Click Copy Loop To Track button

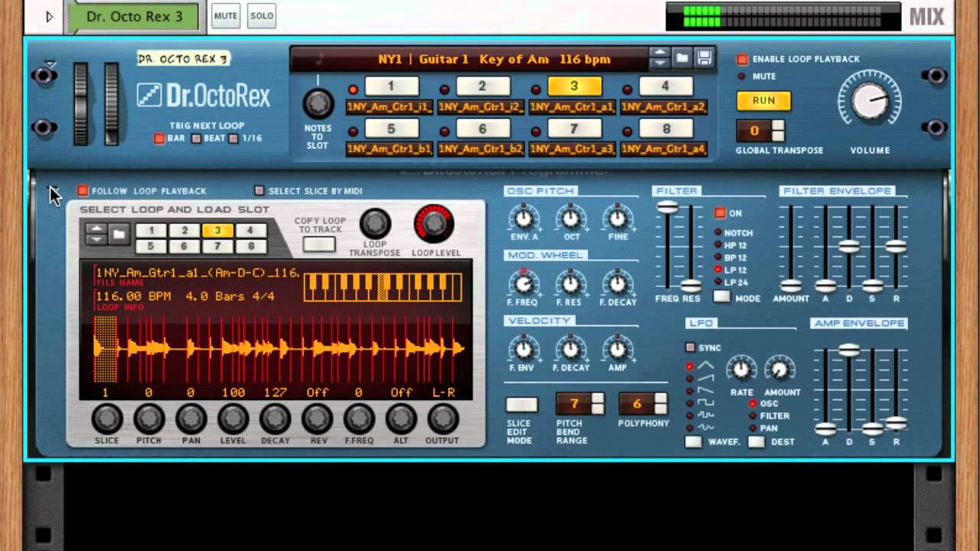(318, 245)
